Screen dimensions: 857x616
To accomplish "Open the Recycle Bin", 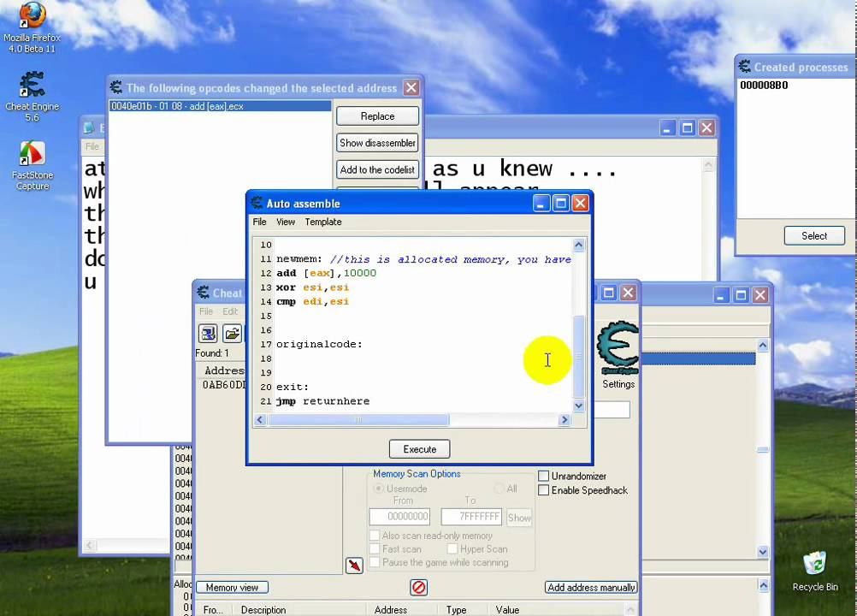I will tap(815, 572).
